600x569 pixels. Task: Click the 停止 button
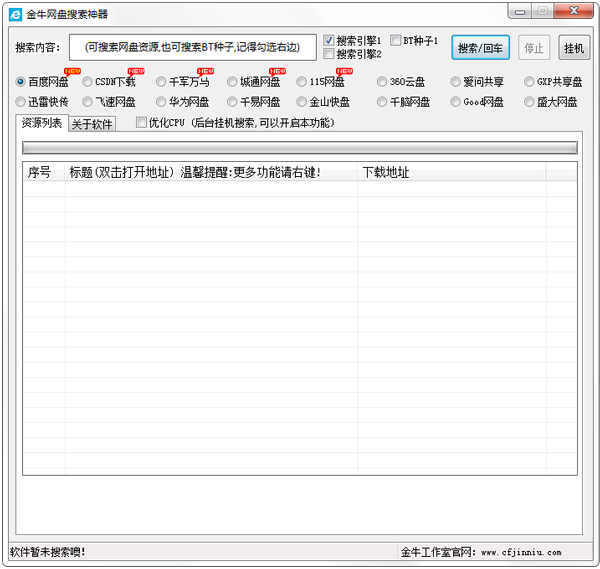[x=534, y=48]
